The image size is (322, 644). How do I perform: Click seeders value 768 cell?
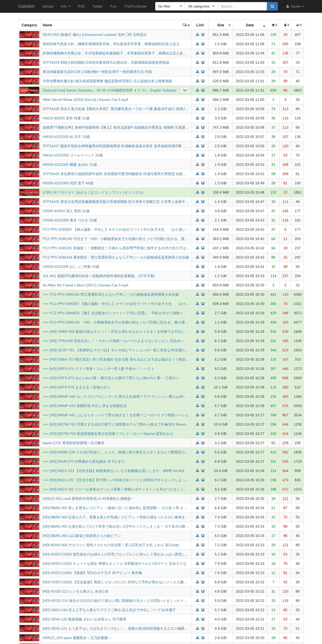point(273,415)
